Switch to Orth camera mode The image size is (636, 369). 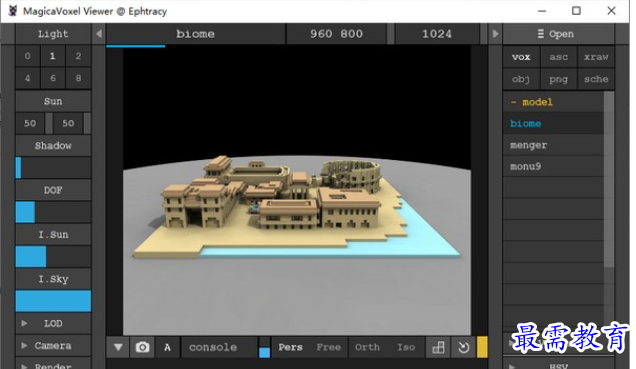tap(367, 347)
